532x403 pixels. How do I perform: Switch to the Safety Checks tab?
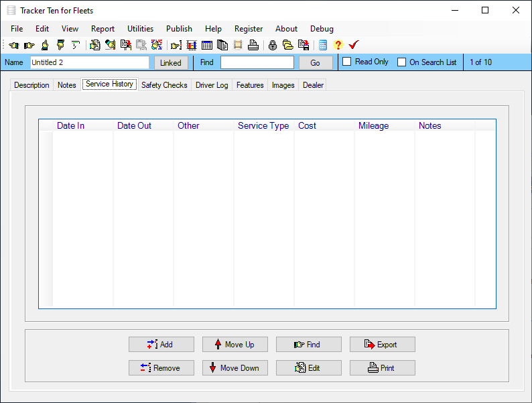[164, 85]
